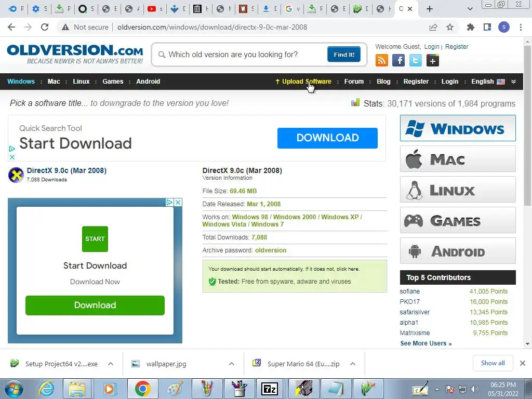Image resolution: width=532 pixels, height=399 pixels.
Task: Share this page from address bar
Action: (433, 27)
